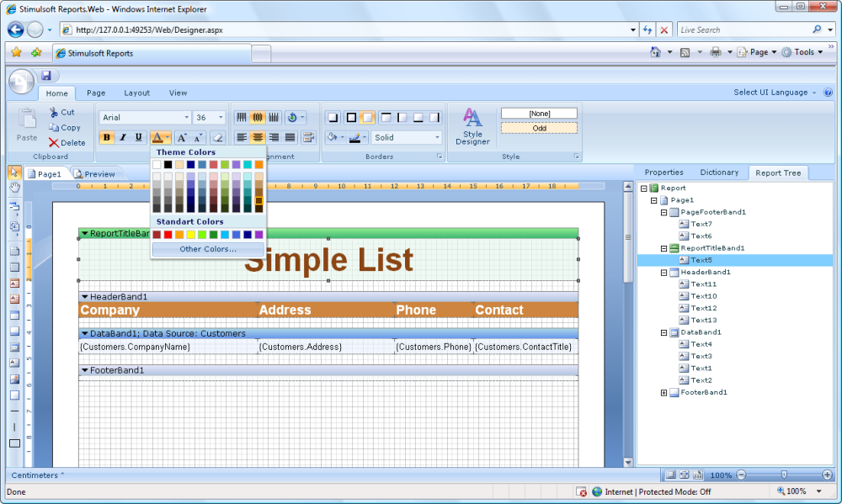Refresh the page in Internet Explorer
This screenshot has height=504, width=842.
647,30
